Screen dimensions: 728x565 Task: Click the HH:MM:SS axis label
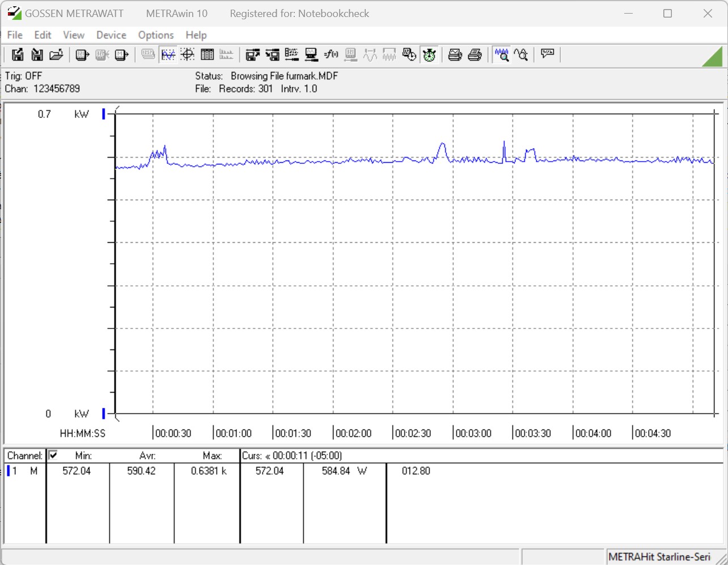coord(83,433)
